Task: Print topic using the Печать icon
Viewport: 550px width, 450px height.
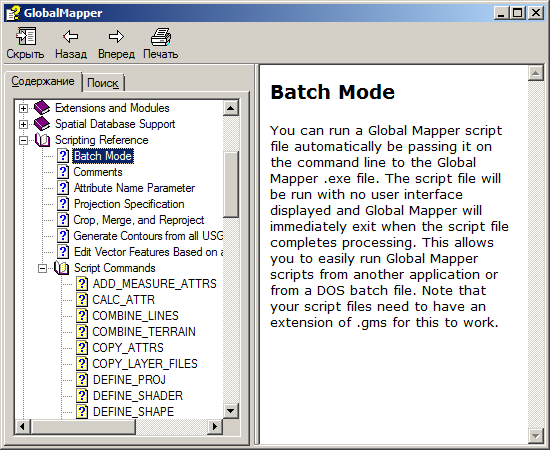Action: pos(161,36)
